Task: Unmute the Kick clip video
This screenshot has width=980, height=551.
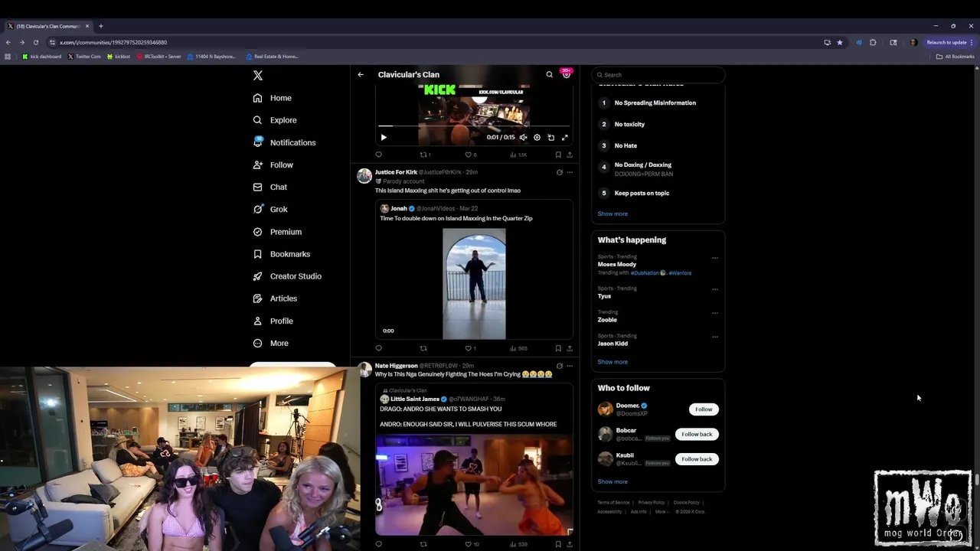Action: [523, 137]
